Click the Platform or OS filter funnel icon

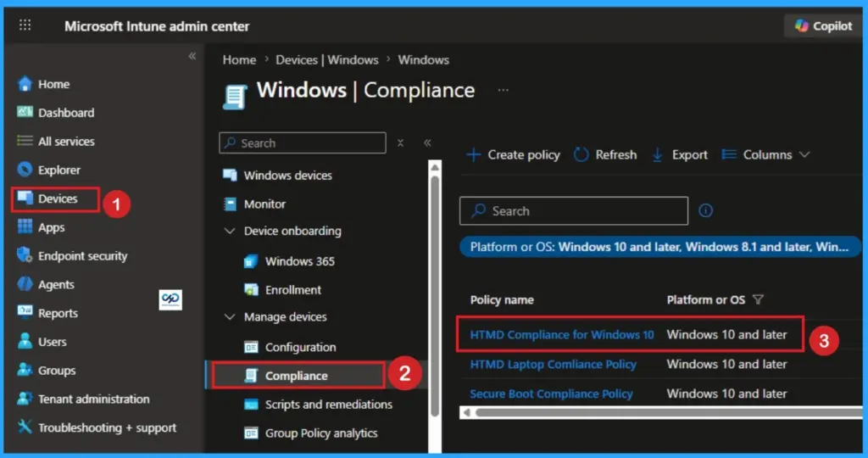click(758, 299)
